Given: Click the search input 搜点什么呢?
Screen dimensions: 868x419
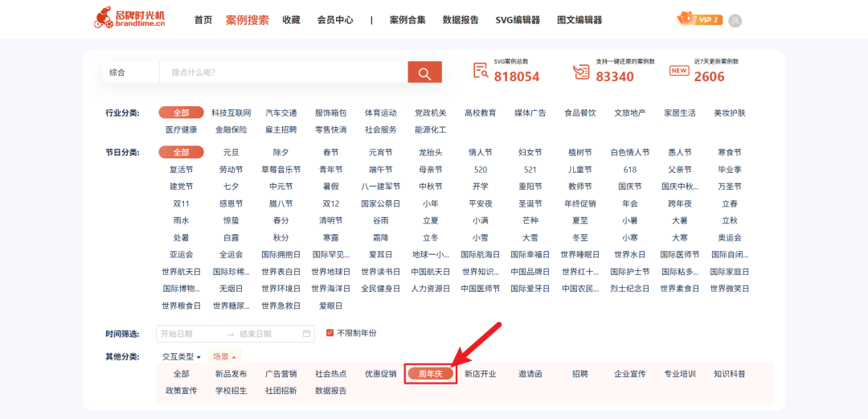Looking at the screenshot, I should tap(284, 72).
